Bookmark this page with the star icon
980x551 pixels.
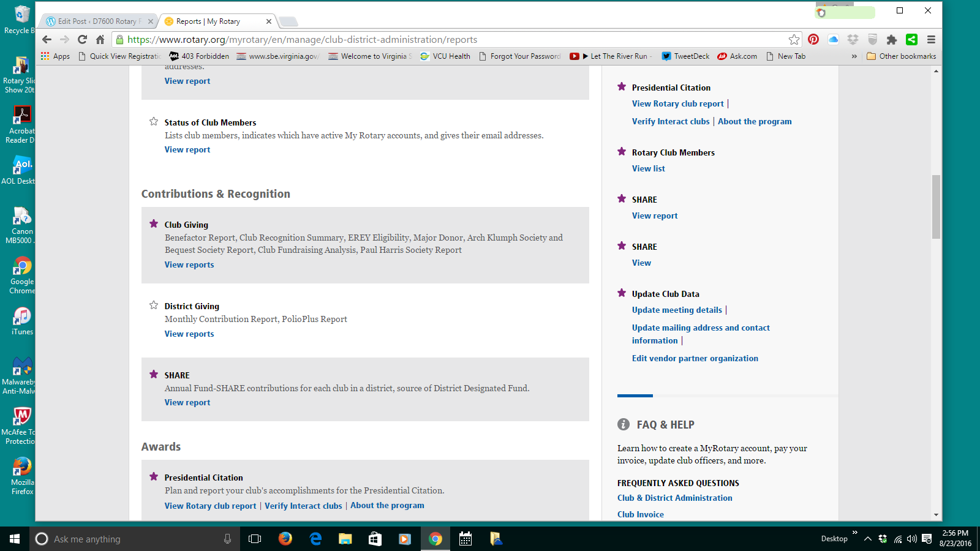pos(794,40)
